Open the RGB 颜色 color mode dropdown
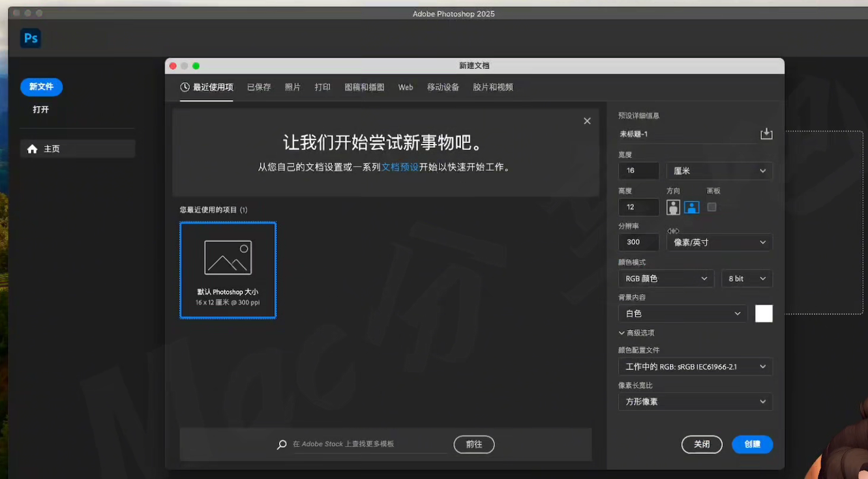The width and height of the screenshot is (868, 479). coord(666,278)
